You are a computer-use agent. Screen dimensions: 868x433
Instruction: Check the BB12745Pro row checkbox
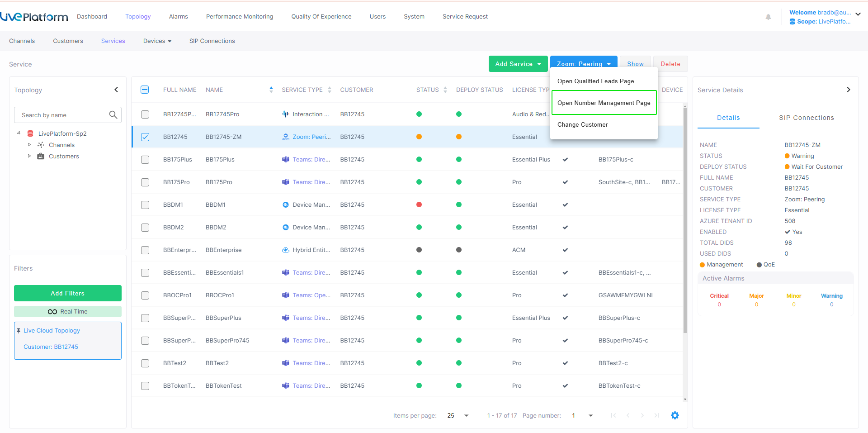tap(145, 114)
